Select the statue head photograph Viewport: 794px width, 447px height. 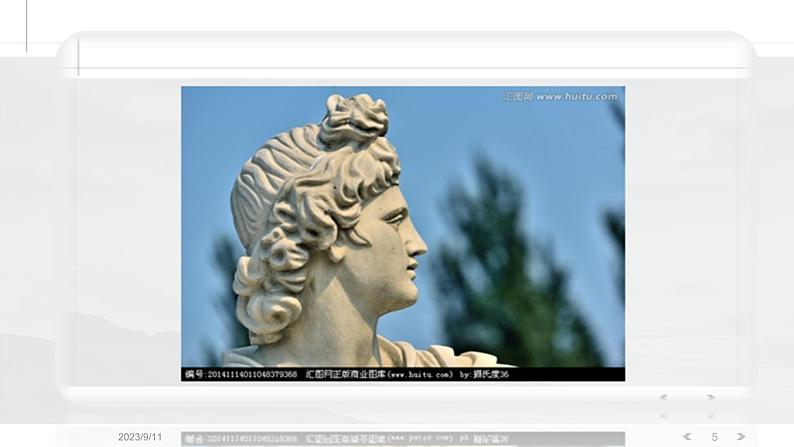click(x=403, y=233)
